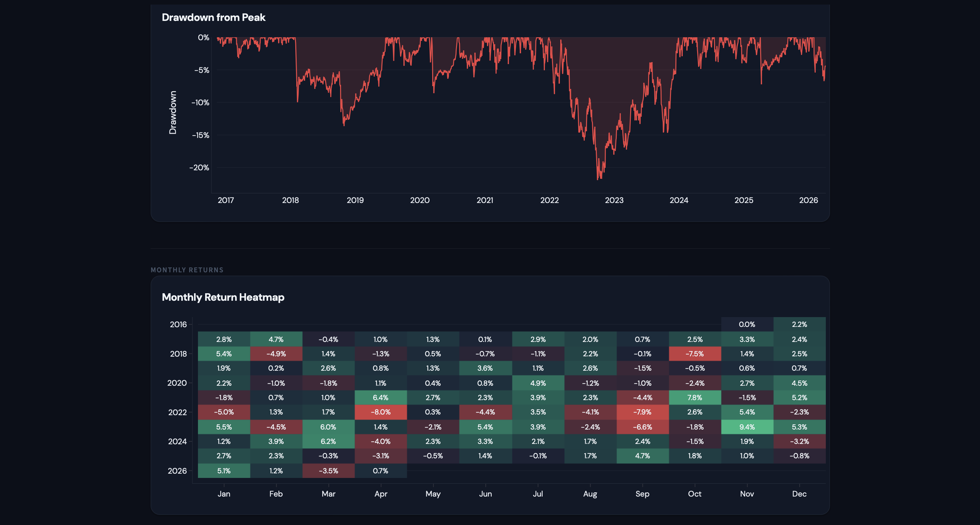
Task: Select the -5.0% January 2022 cell
Action: click(x=224, y=412)
